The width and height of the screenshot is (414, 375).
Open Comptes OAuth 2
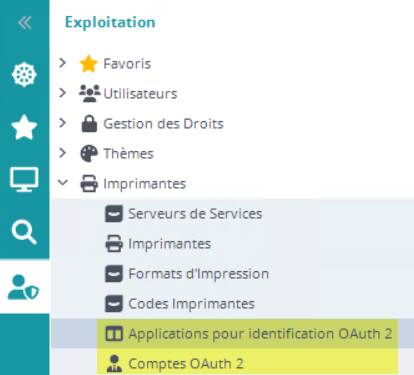pos(186,364)
